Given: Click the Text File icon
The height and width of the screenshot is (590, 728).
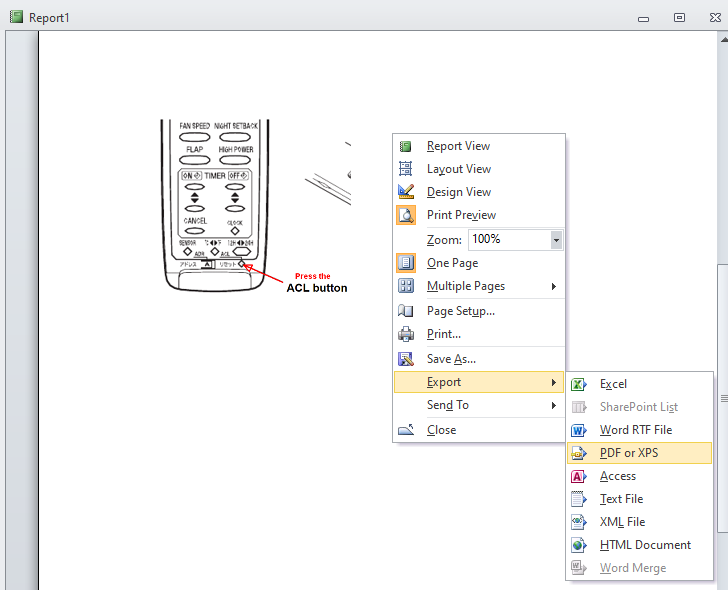Looking at the screenshot, I should 578,499.
